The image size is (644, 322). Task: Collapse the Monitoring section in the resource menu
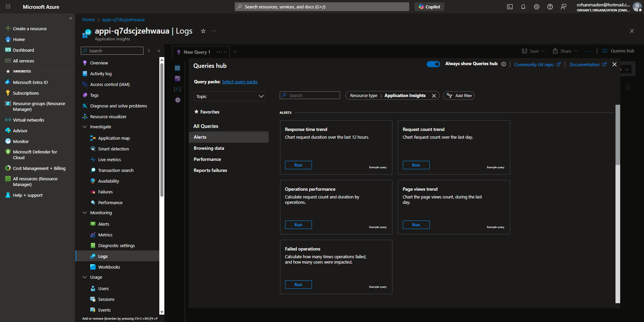[85, 213]
